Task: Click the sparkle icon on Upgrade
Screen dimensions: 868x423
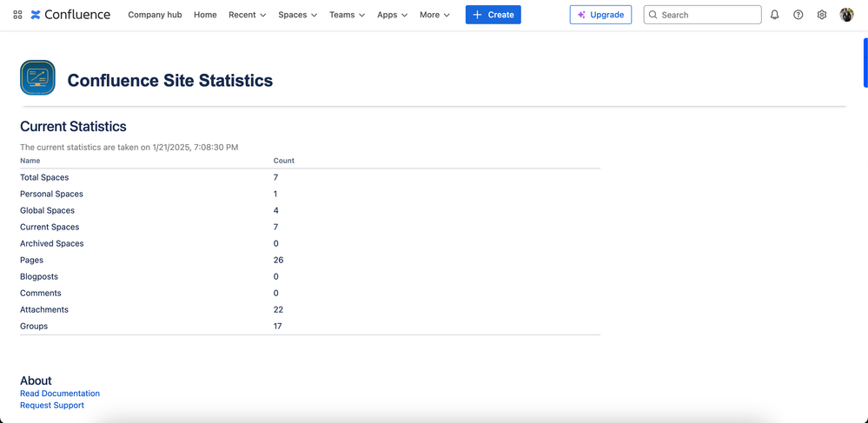Action: click(x=581, y=15)
